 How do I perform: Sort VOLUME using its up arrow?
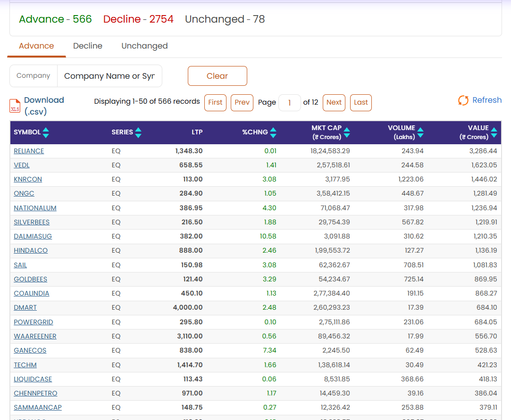[x=420, y=129]
